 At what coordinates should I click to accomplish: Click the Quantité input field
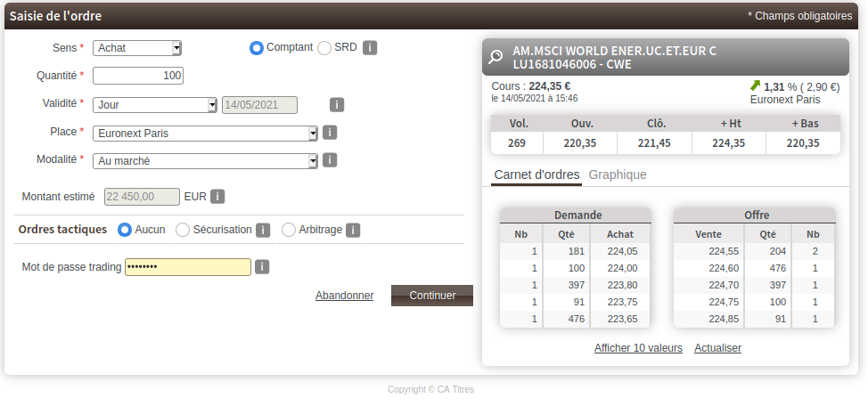[138, 76]
